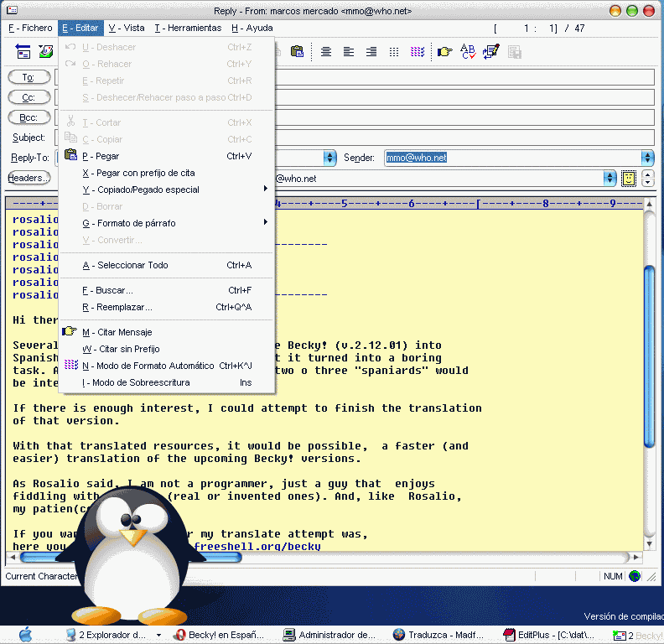Click the NUM indicator in the status bar

[x=613, y=576]
